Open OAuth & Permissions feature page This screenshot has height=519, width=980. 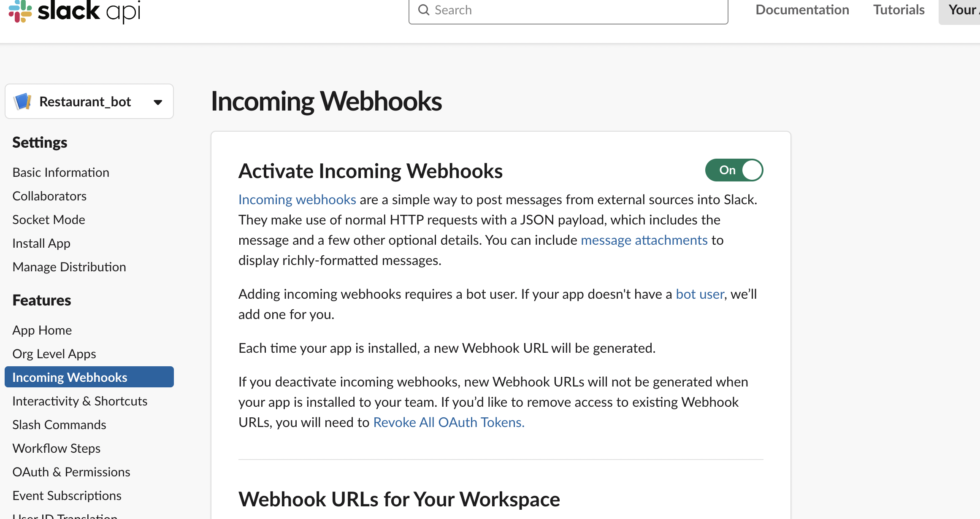(71, 472)
